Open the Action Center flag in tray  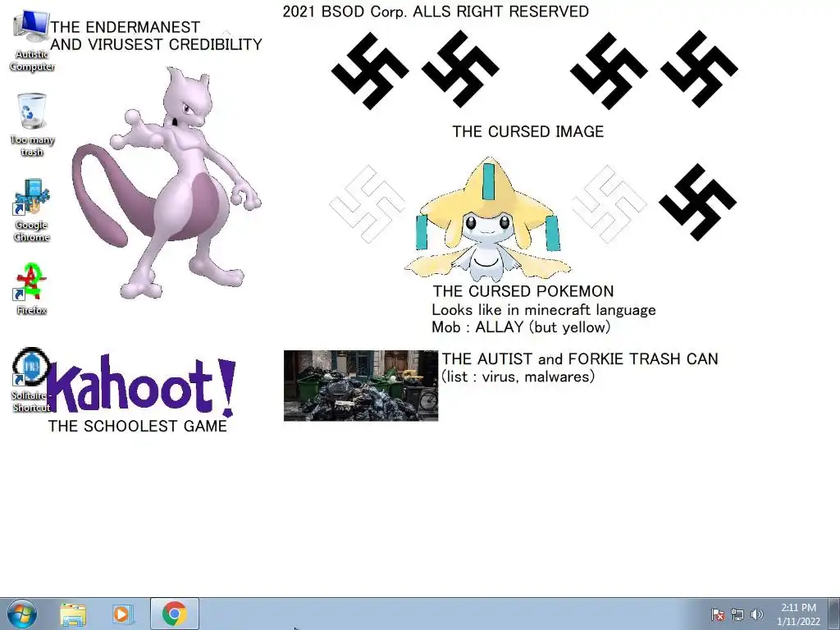[x=718, y=614]
